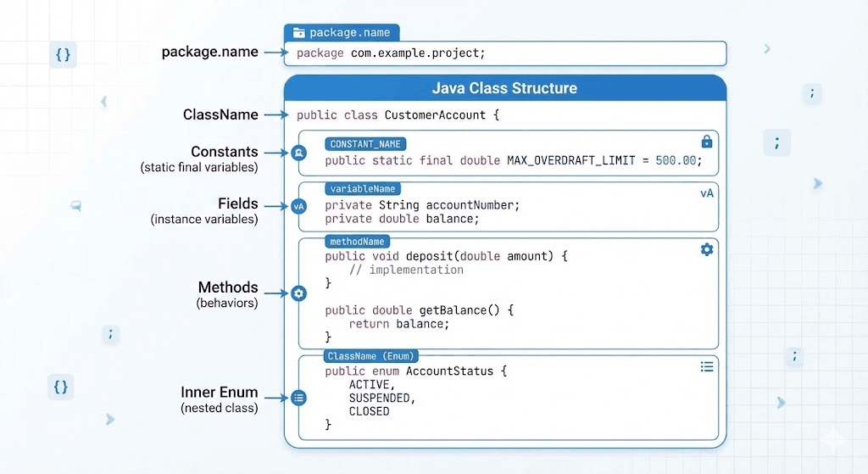The height and width of the screenshot is (474, 868).
Task: Click the circular list Inner Enum marker icon
Action: (x=298, y=397)
